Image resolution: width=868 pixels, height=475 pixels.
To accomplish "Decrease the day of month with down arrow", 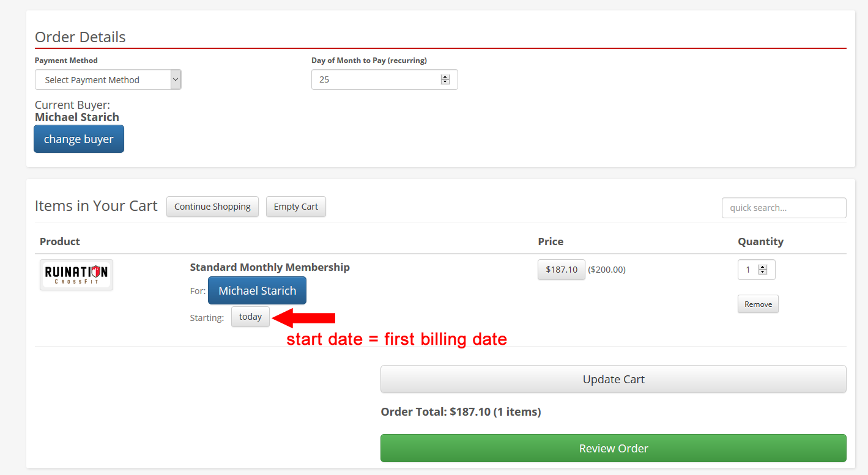I will coord(445,83).
